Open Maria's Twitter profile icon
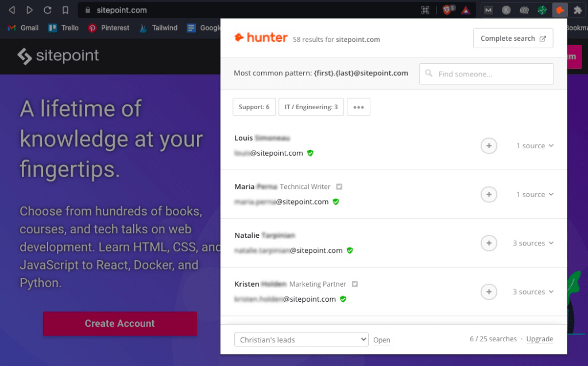Image resolution: width=588 pixels, height=366 pixels. tap(339, 187)
